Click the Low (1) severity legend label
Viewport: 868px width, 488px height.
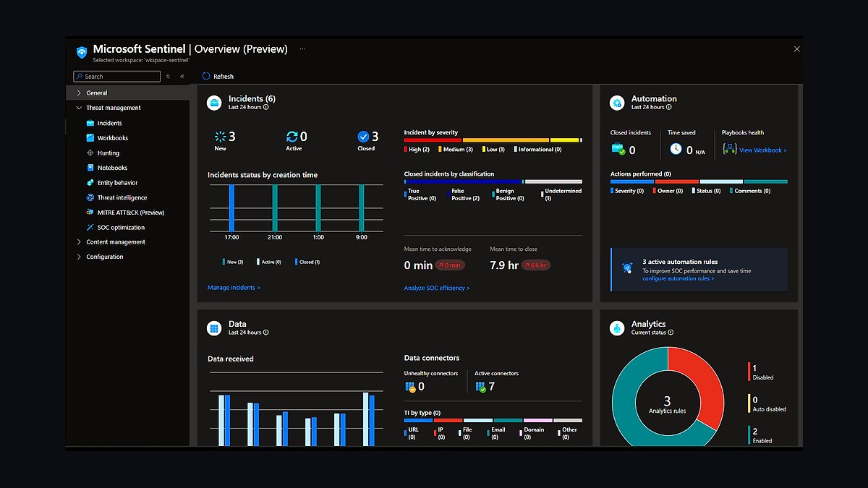click(495, 150)
